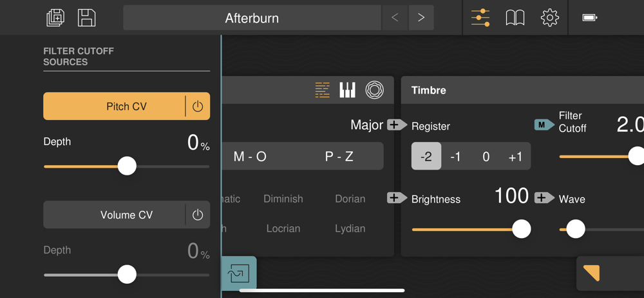Viewport: 644px width, 298px height.
Task: Open the settings gear
Action: pyautogui.click(x=549, y=17)
